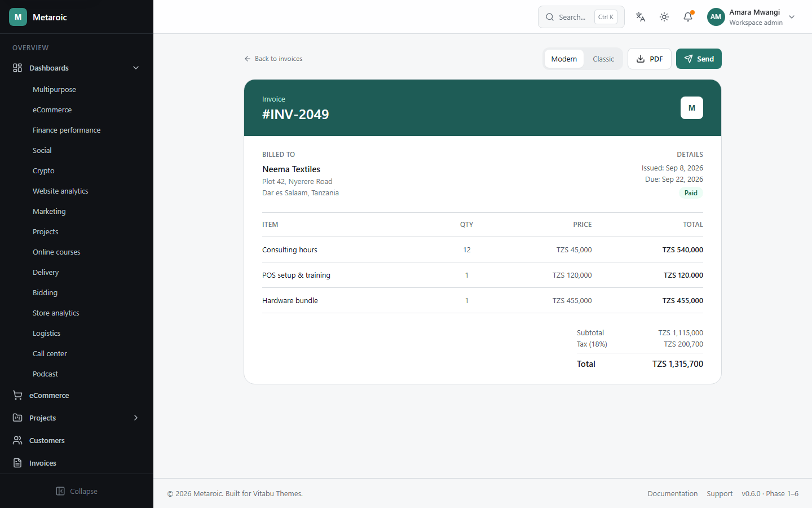Open the Call center dashboard

tap(50, 353)
